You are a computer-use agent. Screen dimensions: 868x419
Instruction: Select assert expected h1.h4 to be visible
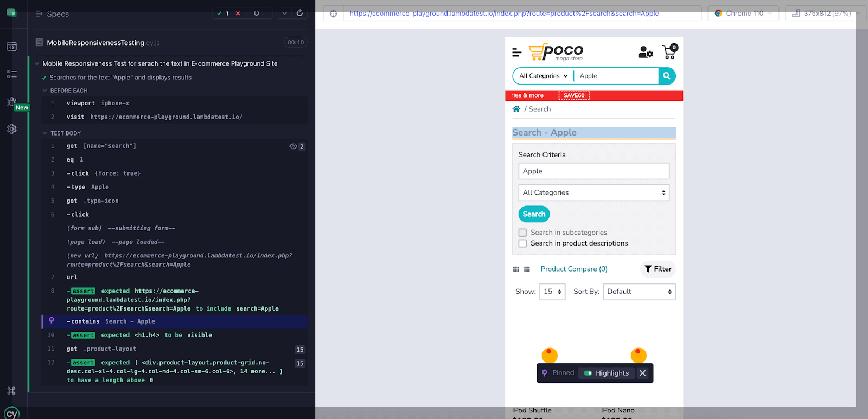click(x=175, y=336)
